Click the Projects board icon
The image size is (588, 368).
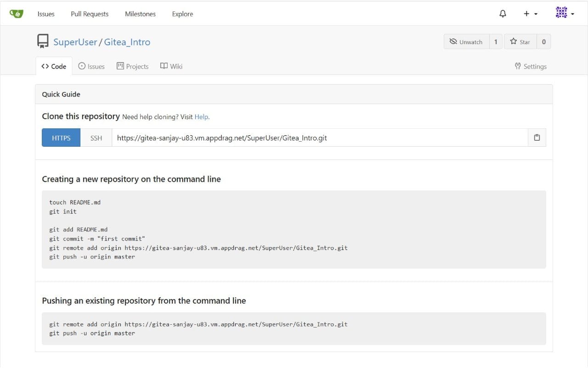pyautogui.click(x=119, y=66)
